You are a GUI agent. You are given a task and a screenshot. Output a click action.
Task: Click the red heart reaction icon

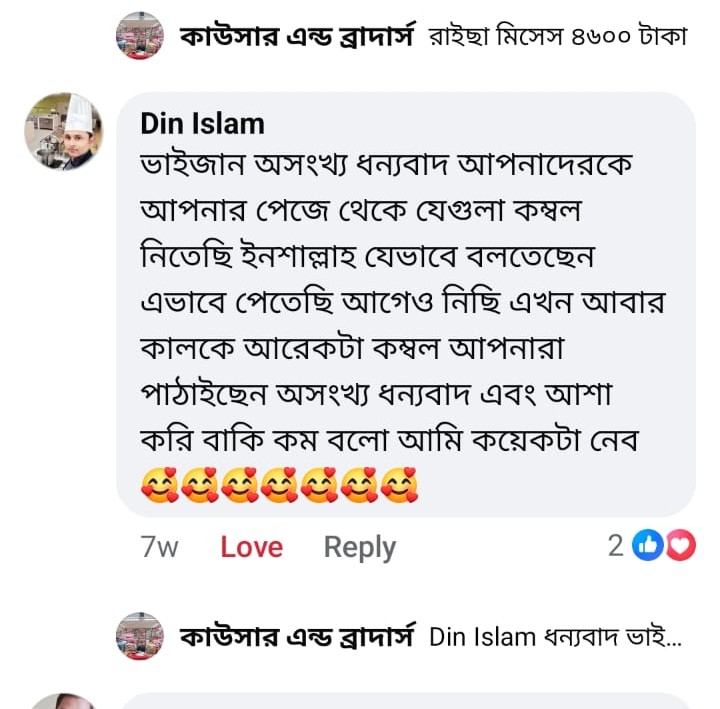pyautogui.click(x=680, y=545)
